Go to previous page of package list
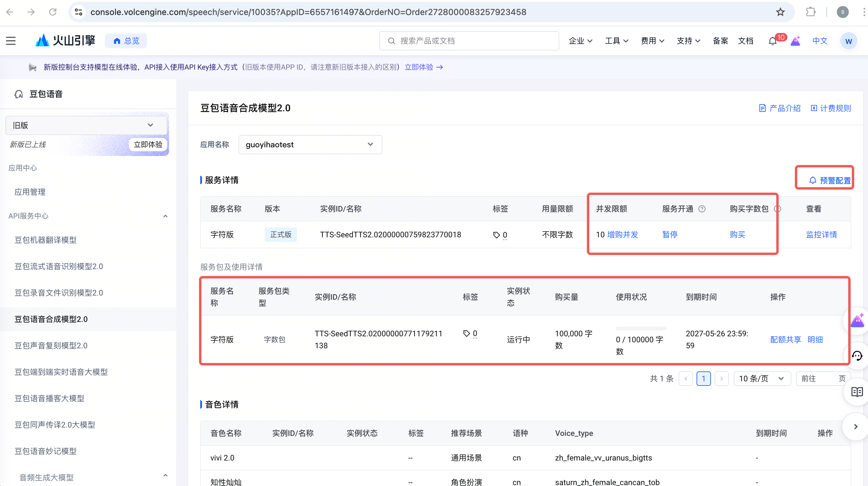This screenshot has height=486, width=868. coord(686,379)
